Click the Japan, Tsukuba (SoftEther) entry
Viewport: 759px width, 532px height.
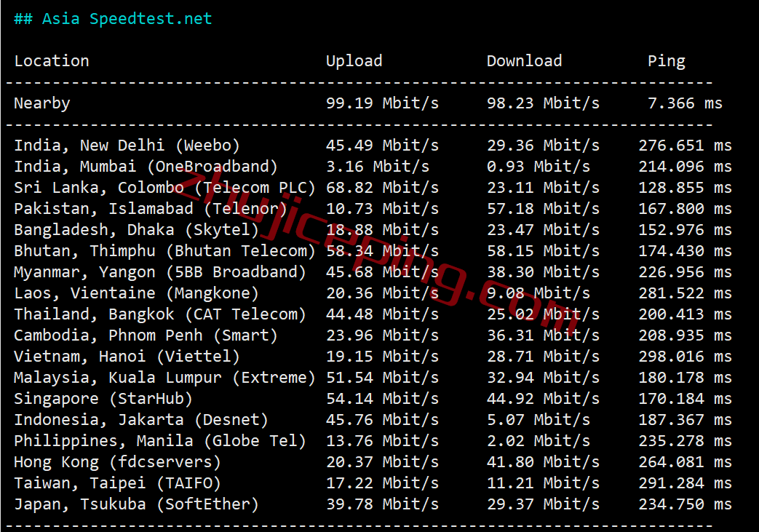137,504
